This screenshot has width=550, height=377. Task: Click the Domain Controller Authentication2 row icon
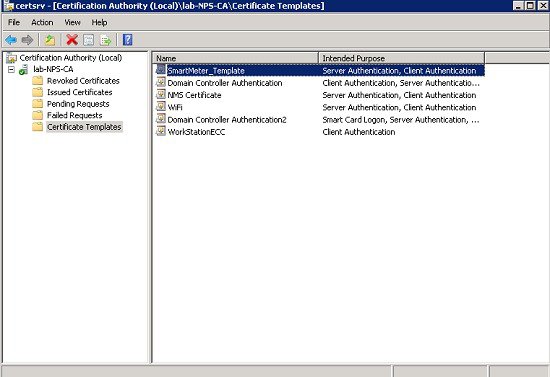[161, 119]
